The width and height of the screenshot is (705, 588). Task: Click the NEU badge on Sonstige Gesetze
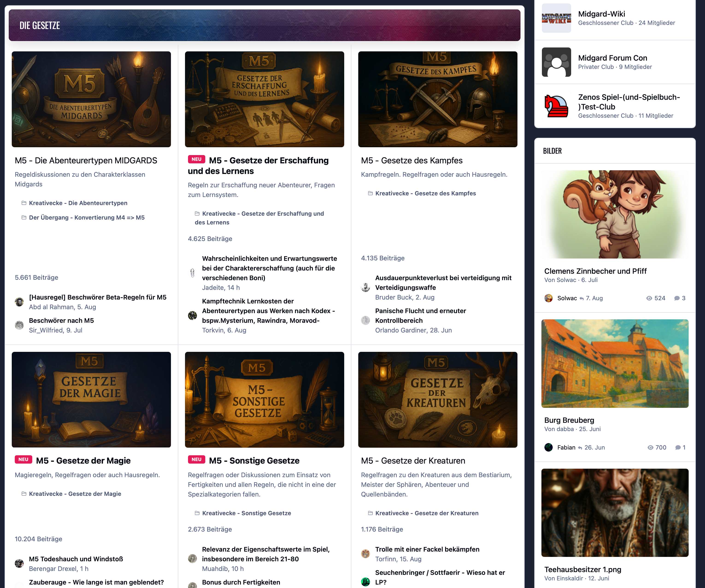pos(196,459)
